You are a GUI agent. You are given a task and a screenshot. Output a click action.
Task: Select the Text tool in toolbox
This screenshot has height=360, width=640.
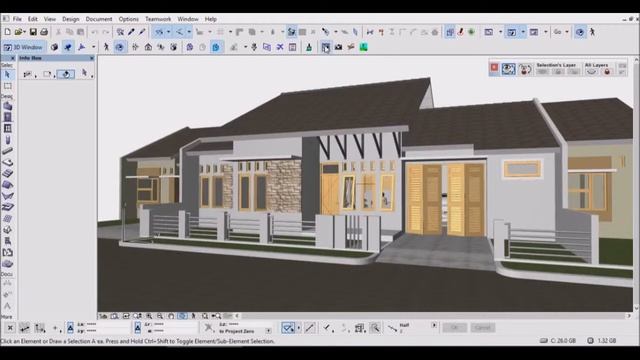pyautogui.click(x=7, y=306)
